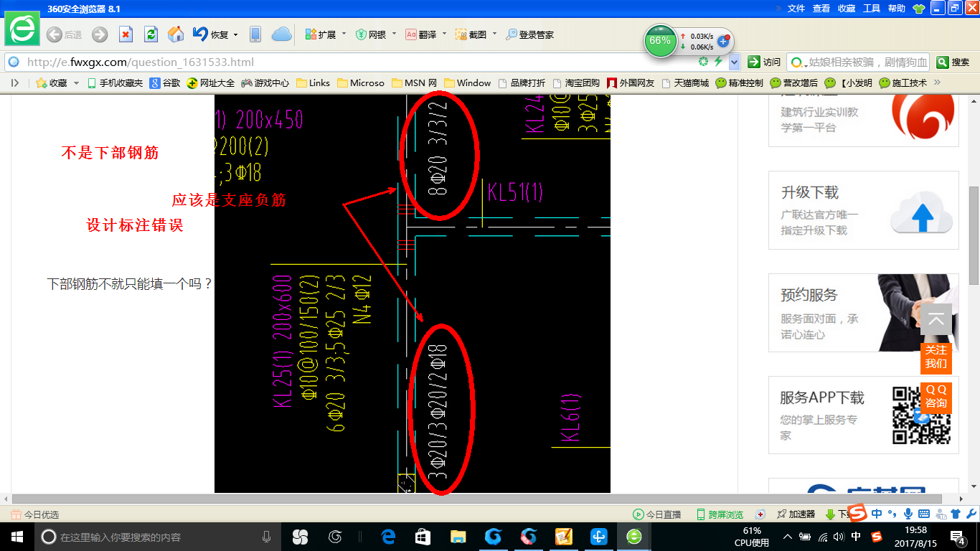This screenshot has height=551, width=980.
Task: Click 跨屏浏览 in the status bar
Action: point(720,514)
